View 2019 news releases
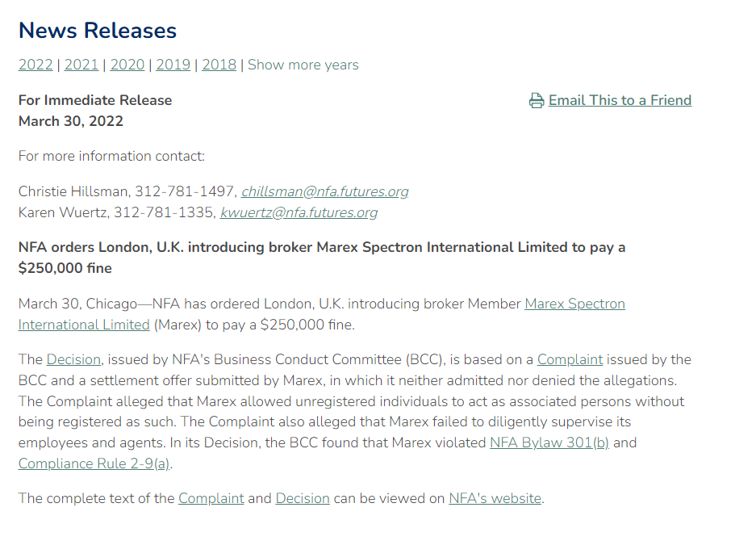This screenshot has height=541, width=756. pyautogui.click(x=173, y=65)
